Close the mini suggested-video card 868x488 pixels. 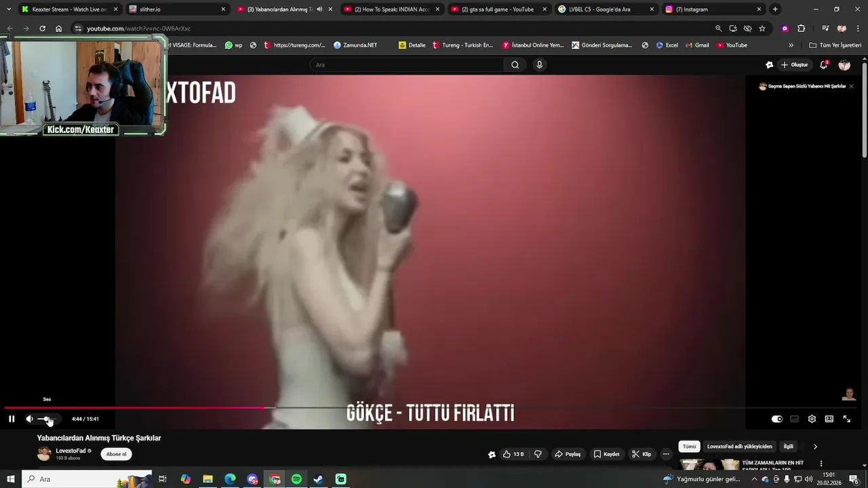851,86
